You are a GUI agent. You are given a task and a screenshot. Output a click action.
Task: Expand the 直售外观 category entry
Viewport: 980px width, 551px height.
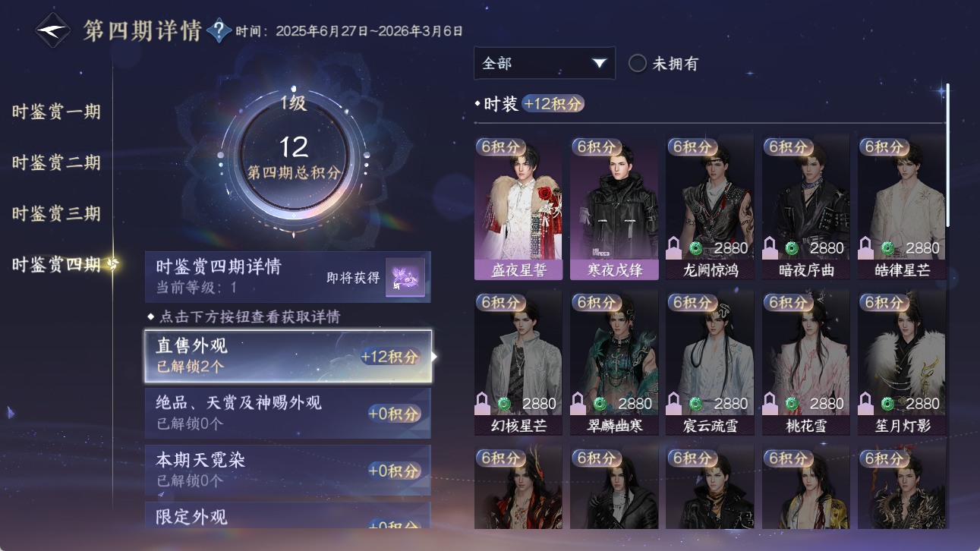coord(288,356)
